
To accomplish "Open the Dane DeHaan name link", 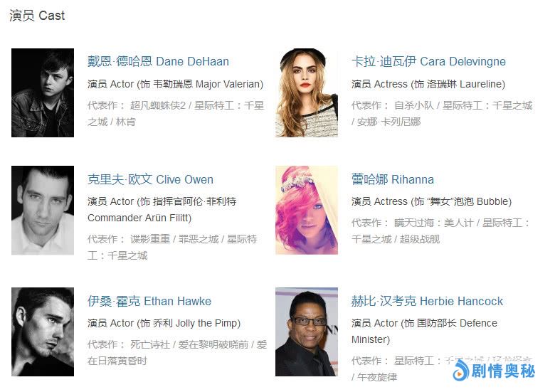I will (158, 62).
